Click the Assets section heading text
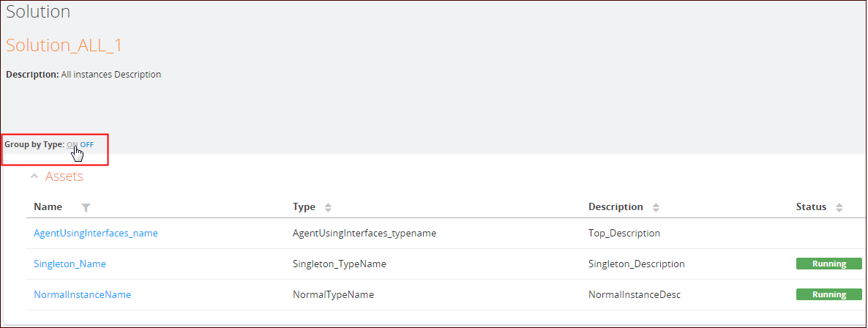The image size is (868, 328). click(64, 176)
